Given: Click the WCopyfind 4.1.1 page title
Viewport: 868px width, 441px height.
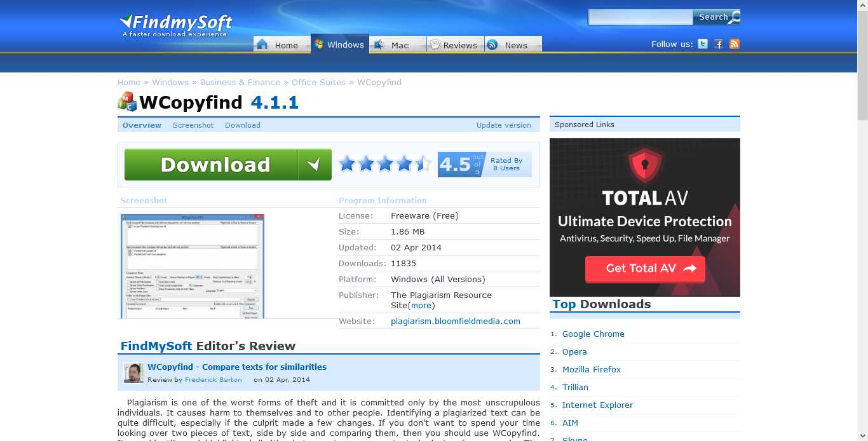Looking at the screenshot, I should coord(219,102).
